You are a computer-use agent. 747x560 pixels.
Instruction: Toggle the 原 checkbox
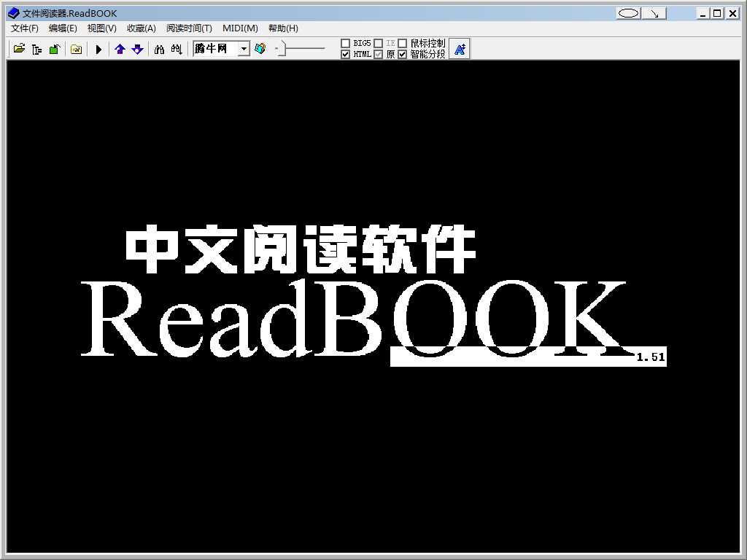point(379,54)
